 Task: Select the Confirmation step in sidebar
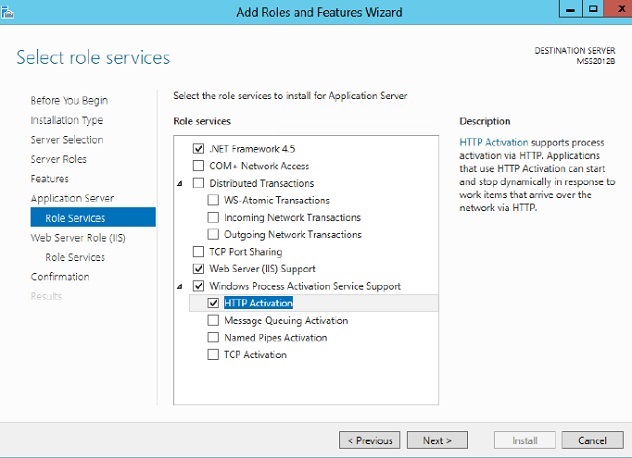pyautogui.click(x=60, y=277)
